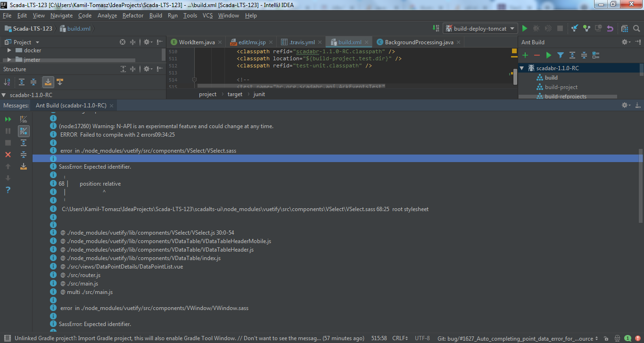Screen dimensions: 644x343
Task: Expand all nodes in the Ant Build tree
Action: point(572,55)
